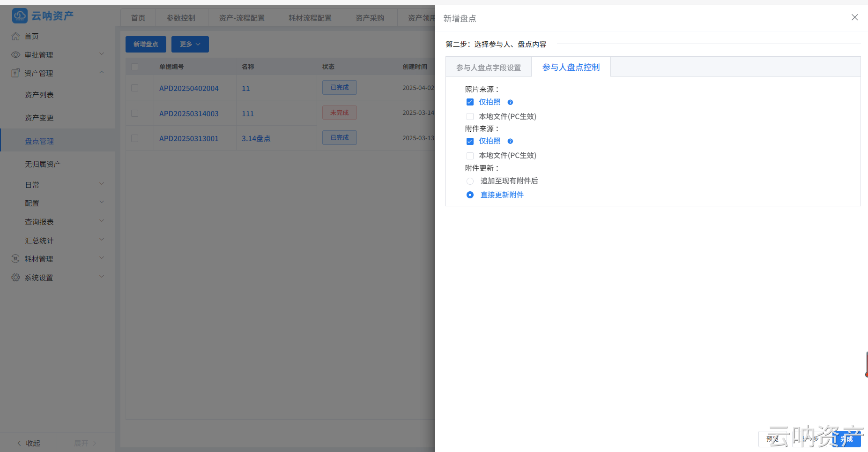868x452 pixels.
Task: Uncheck 仅拍照 under 照片来源
Action: click(x=470, y=102)
